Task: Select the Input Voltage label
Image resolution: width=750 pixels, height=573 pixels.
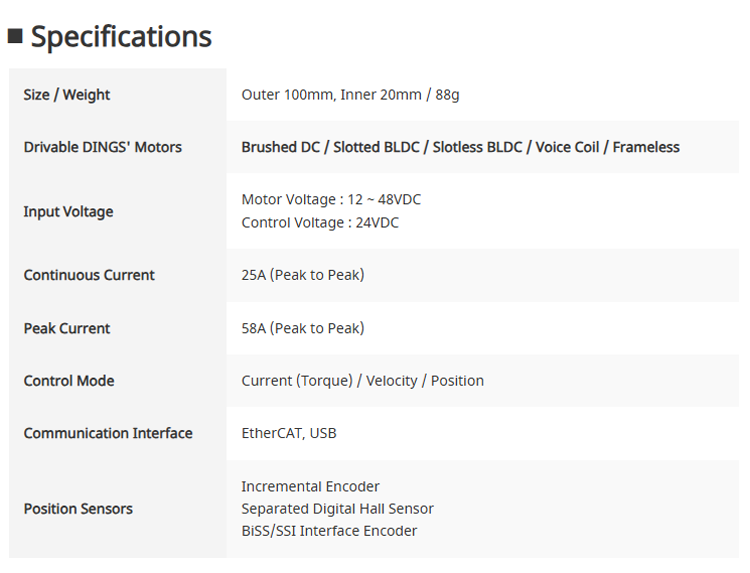Action: click(x=68, y=211)
